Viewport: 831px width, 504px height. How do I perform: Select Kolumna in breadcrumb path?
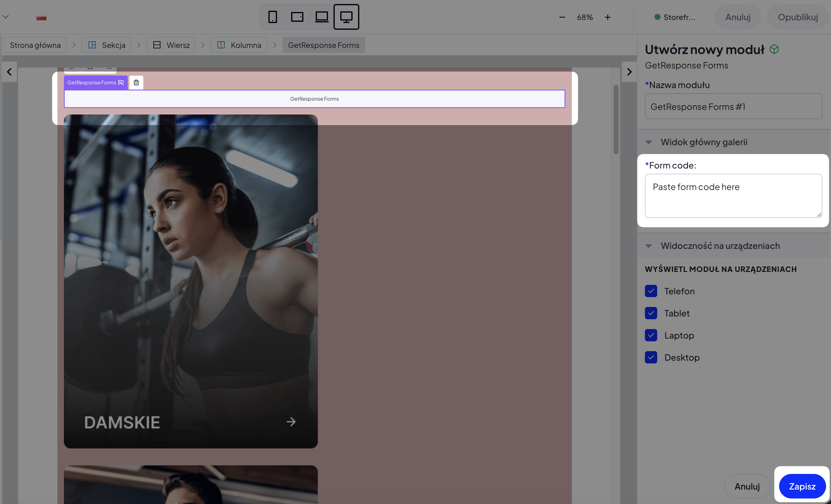tap(239, 45)
